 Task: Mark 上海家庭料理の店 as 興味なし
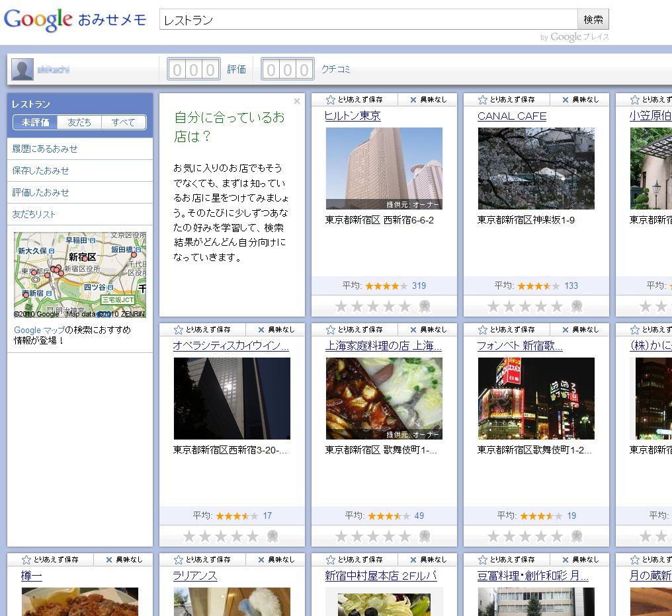point(428,329)
